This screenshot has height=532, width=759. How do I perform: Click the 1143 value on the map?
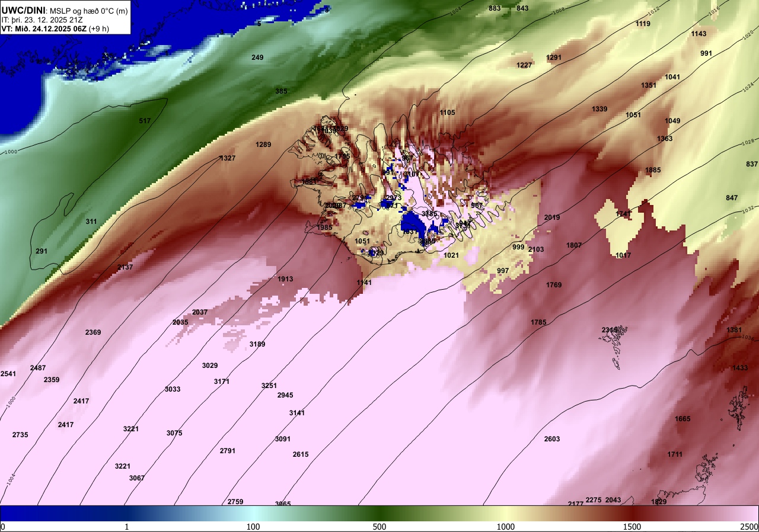[x=699, y=34]
